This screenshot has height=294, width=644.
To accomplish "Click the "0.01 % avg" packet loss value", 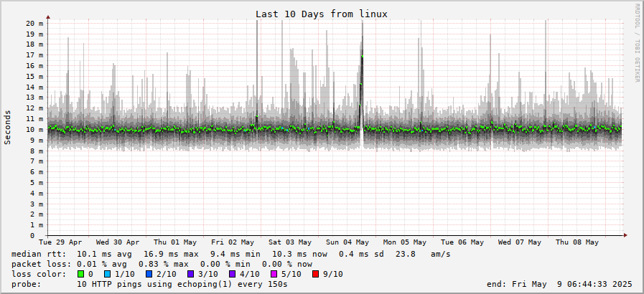I will [102, 264].
